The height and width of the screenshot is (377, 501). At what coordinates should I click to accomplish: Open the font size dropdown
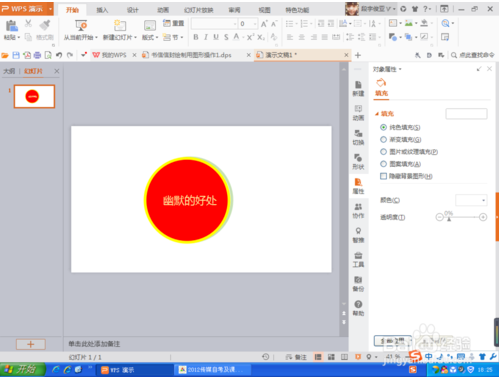255,24
